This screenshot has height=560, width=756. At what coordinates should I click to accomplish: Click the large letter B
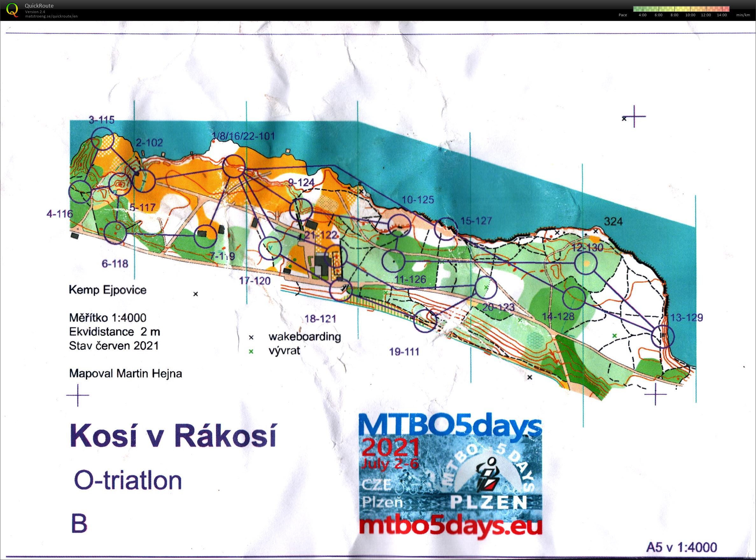(x=79, y=523)
